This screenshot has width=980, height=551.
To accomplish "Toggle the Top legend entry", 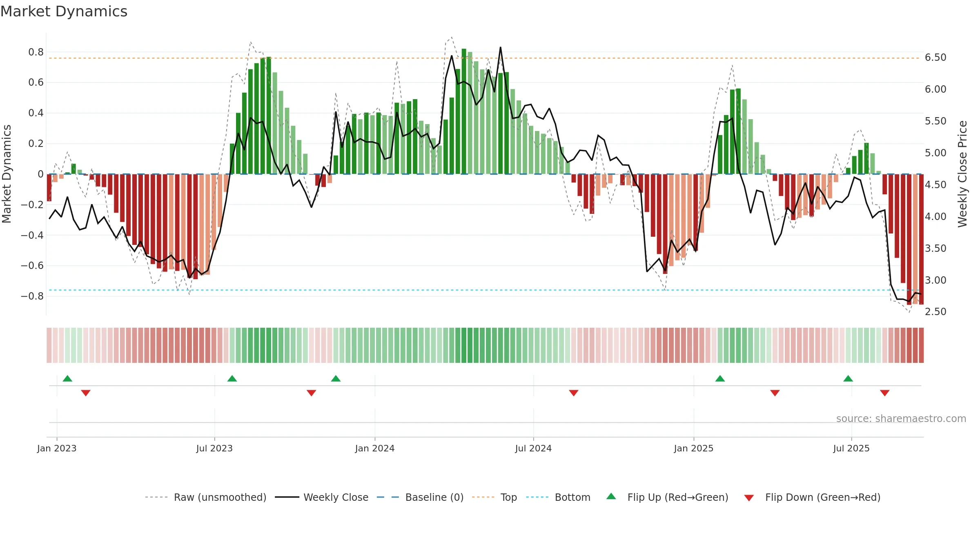I will tap(494, 497).
